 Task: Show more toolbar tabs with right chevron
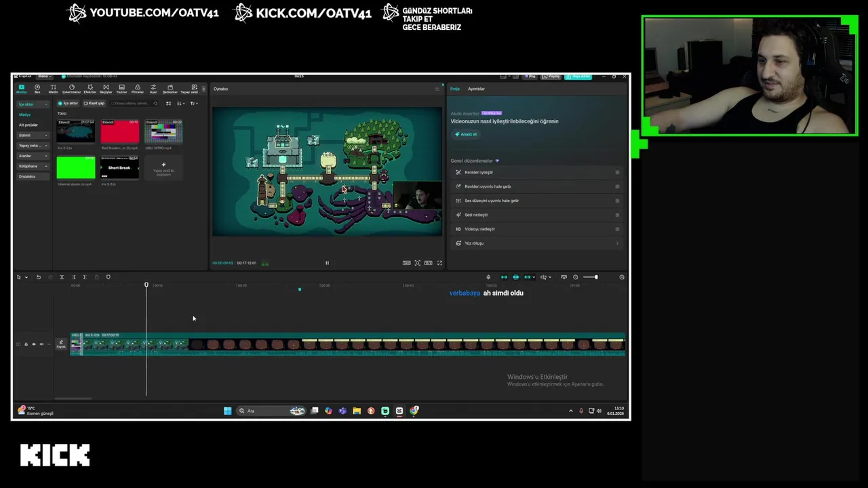(203, 89)
